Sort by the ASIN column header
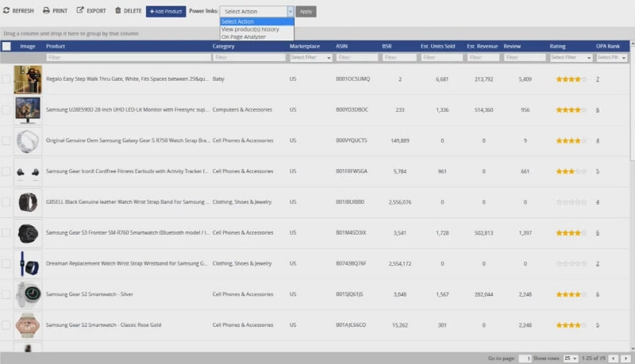Viewport: 635px width, 364px height. (x=341, y=46)
